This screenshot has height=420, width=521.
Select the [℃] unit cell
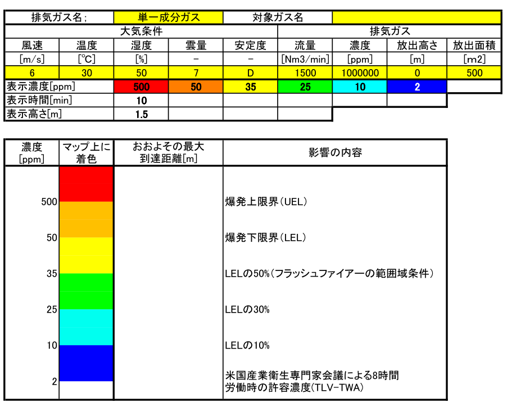87,59
